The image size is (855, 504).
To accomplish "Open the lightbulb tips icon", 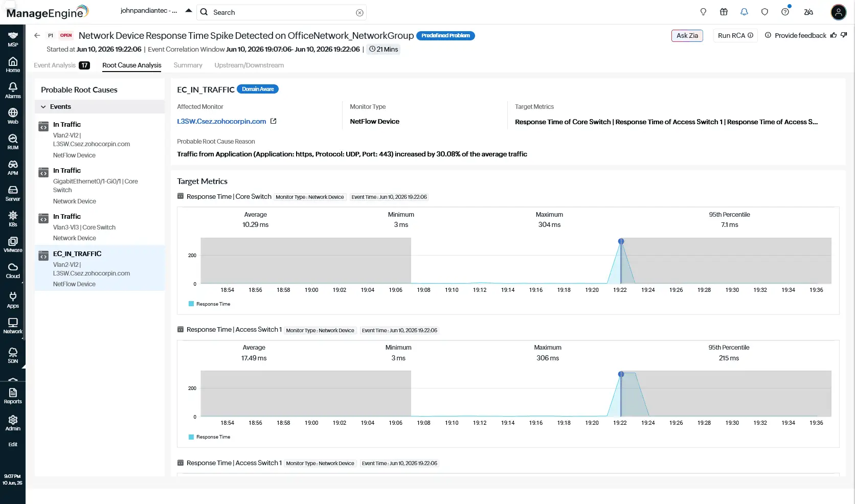I will 703,12.
